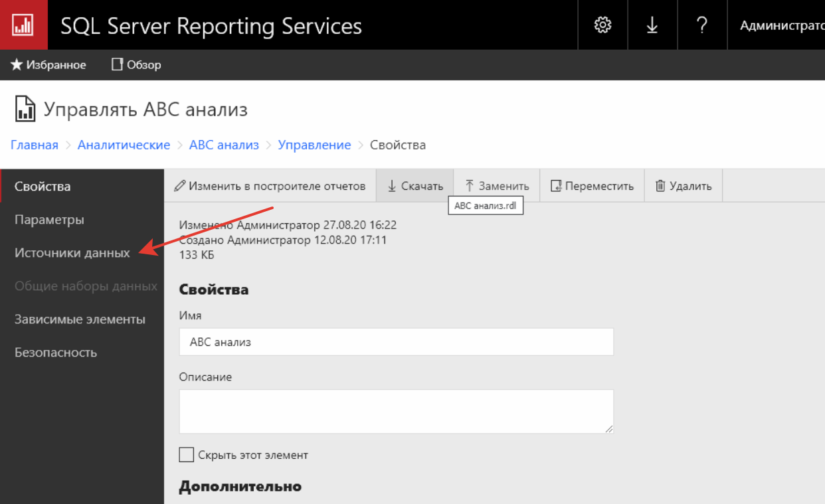
Task: Open Избранное with the star icon
Action: point(48,65)
